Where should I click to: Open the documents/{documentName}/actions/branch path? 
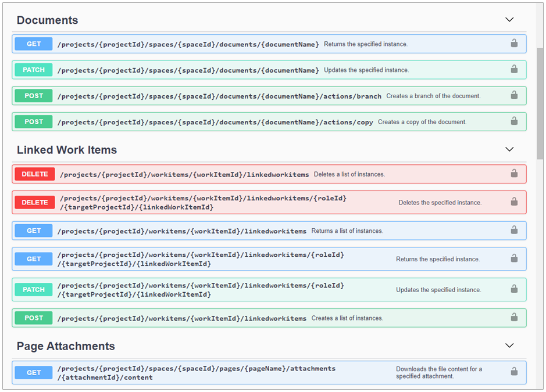(219, 96)
